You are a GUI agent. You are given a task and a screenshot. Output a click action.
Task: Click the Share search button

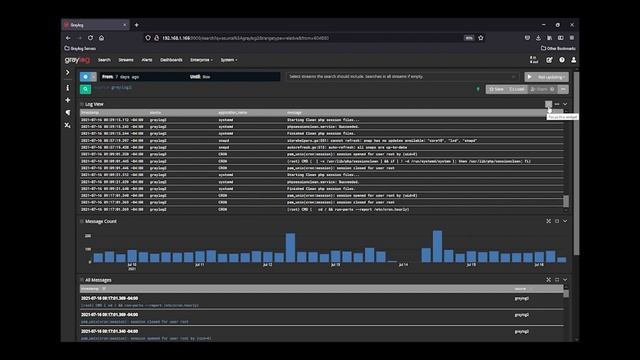(x=542, y=89)
